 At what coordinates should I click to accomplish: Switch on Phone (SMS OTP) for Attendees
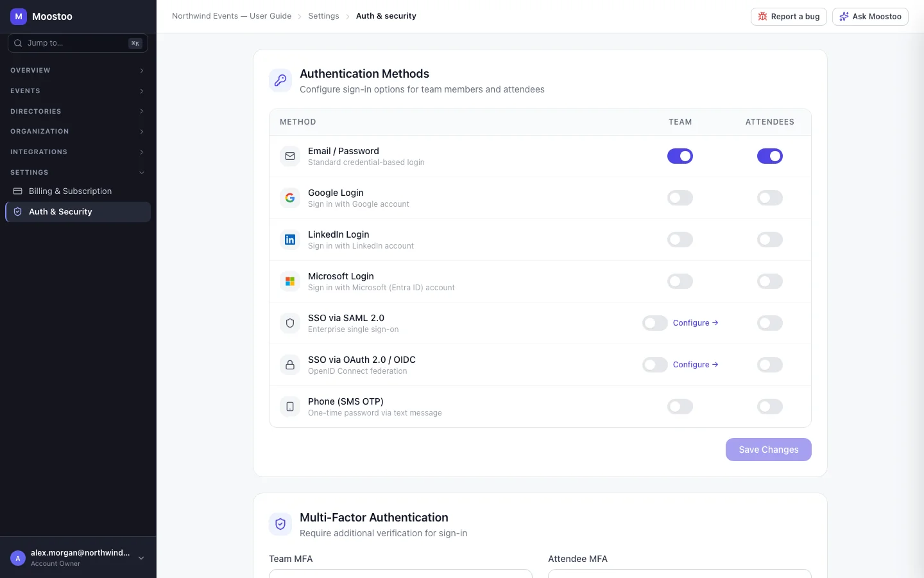[770, 407]
